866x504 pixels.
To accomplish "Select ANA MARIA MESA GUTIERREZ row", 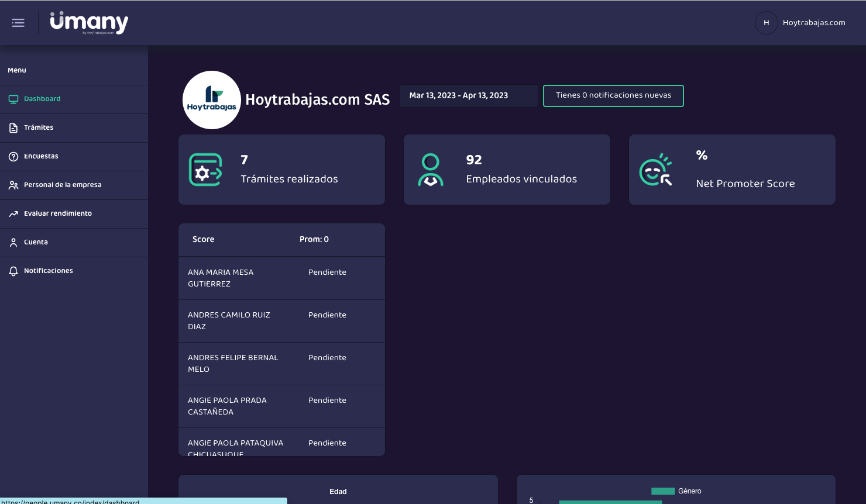I will pyautogui.click(x=281, y=278).
